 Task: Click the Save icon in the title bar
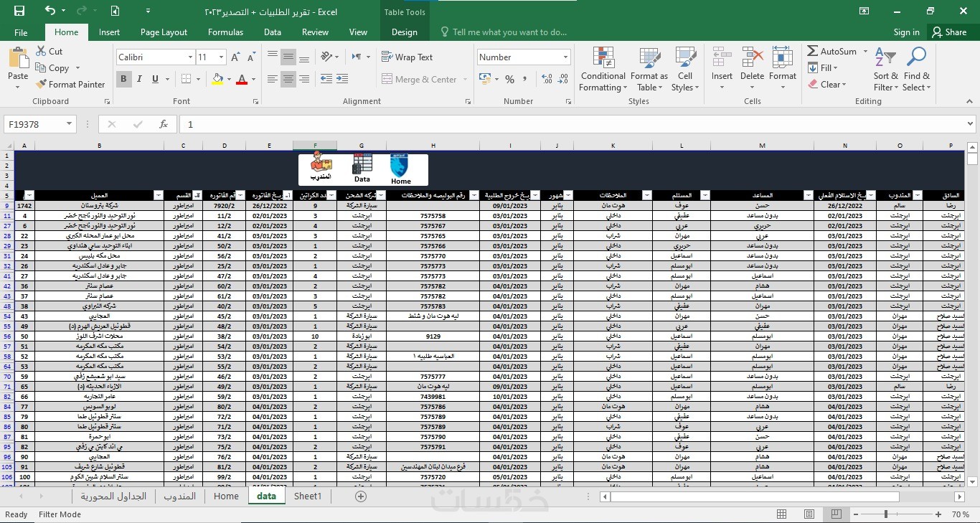(x=19, y=11)
